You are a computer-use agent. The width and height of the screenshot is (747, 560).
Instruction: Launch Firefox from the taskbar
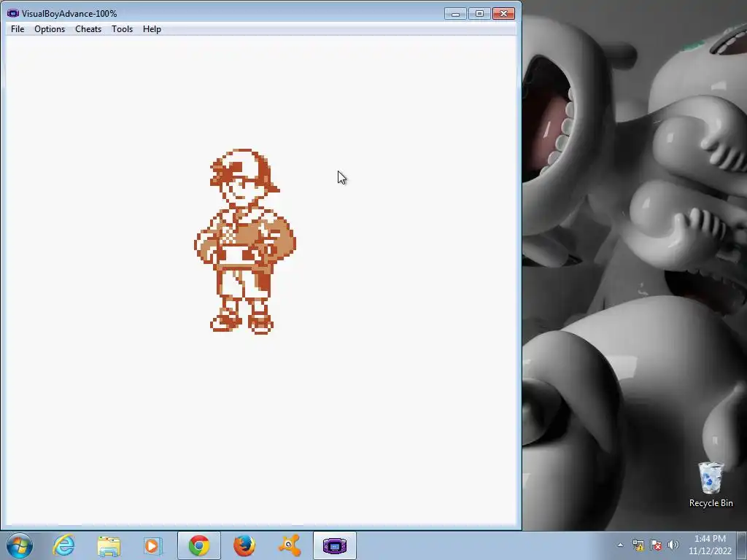coord(244,545)
